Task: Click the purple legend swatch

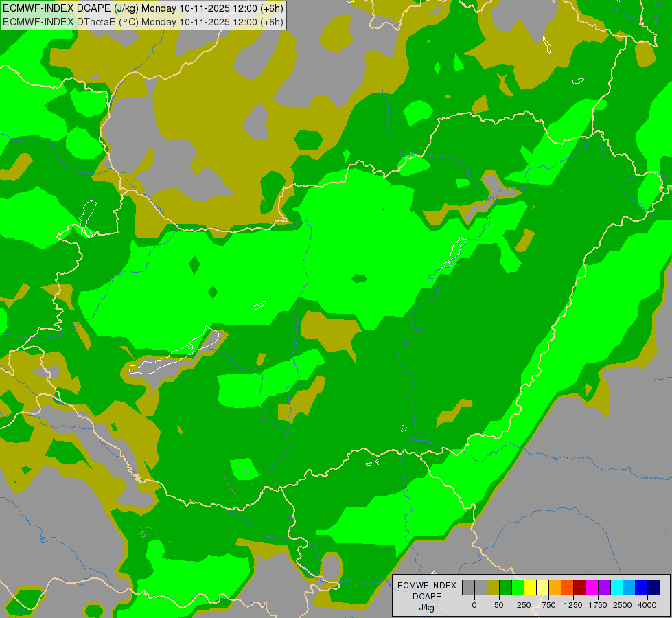Action: pos(605,587)
